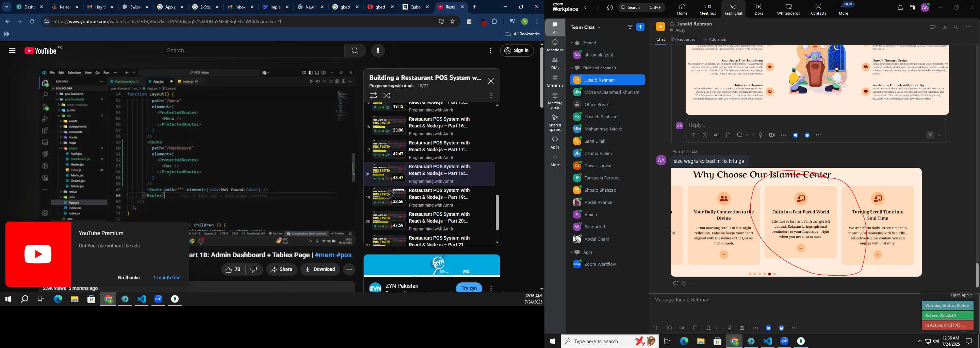Open the More tab in Zoom
980x348 pixels.
point(843,9)
